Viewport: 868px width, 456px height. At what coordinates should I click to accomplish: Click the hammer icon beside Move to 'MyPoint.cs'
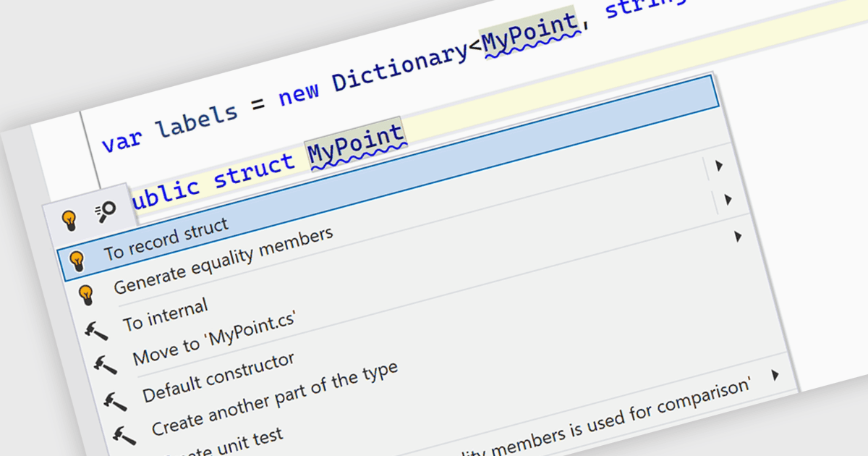(106, 365)
